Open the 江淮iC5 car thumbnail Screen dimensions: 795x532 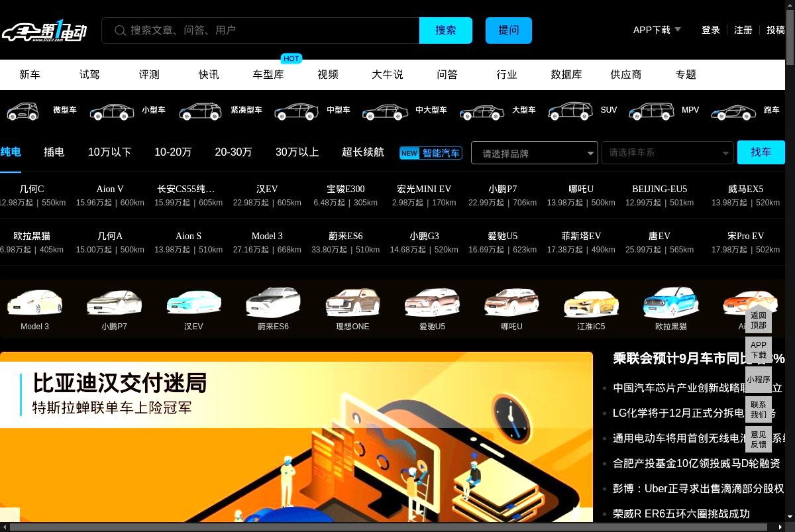(591, 303)
